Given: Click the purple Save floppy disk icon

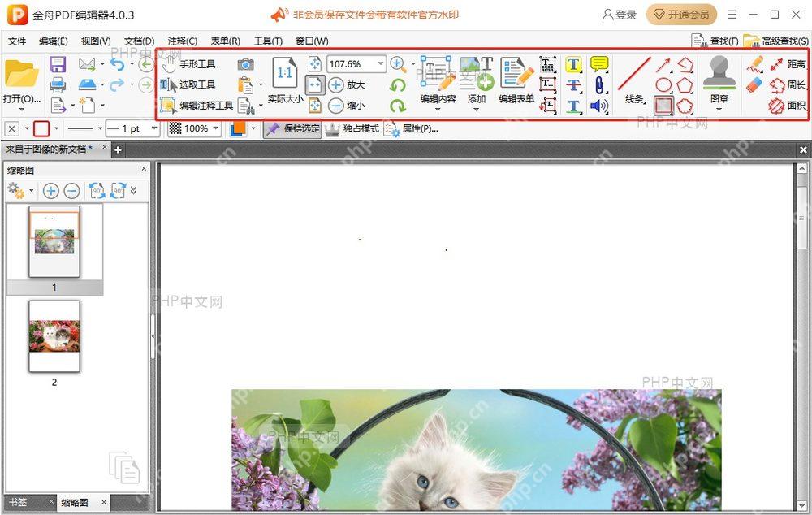Looking at the screenshot, I should [58, 65].
